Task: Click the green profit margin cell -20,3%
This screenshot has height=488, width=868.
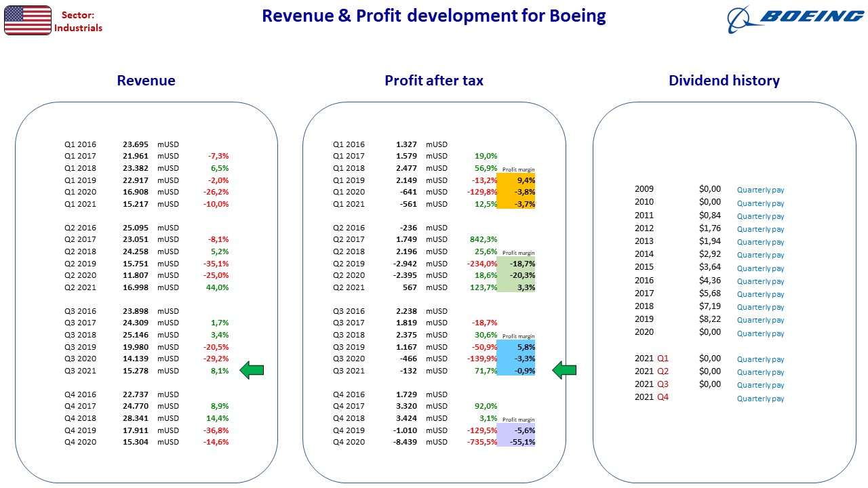Action: pos(516,275)
